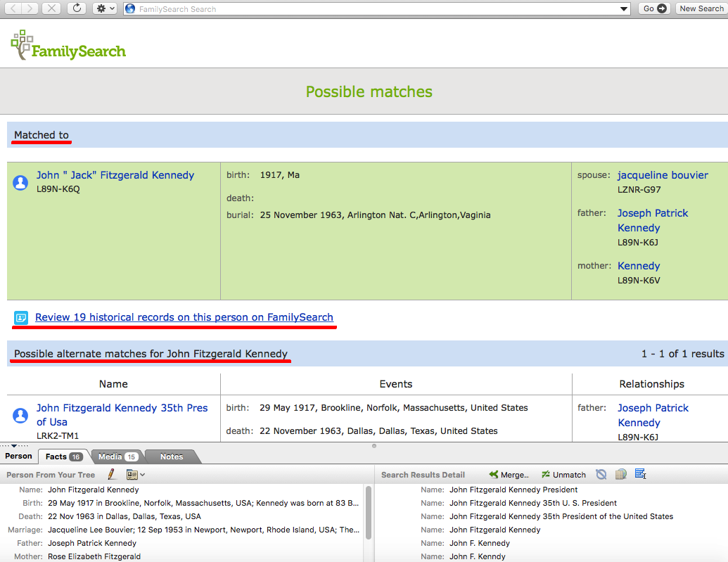The height and width of the screenshot is (562, 728).
Task: Click the LRK2-TM1 person ID
Action: tap(58, 435)
